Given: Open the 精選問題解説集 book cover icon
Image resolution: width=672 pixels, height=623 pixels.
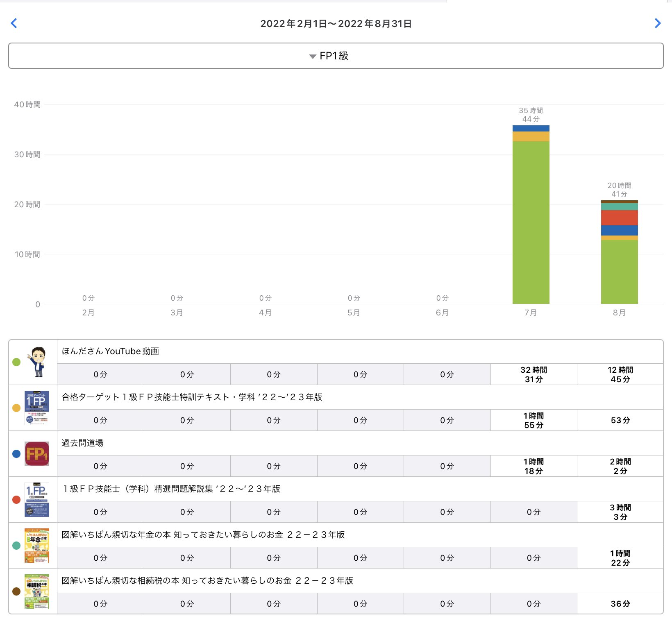Looking at the screenshot, I should click(37, 500).
